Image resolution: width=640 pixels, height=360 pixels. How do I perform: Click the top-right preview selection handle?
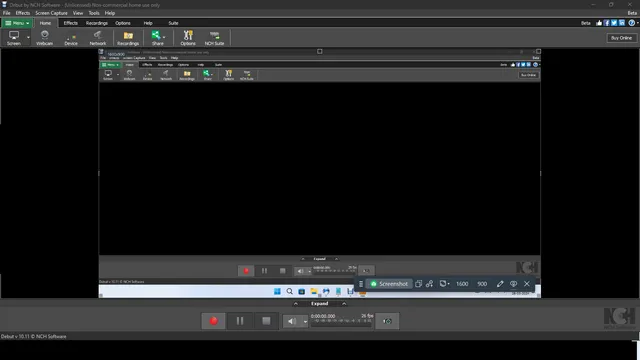coord(538,51)
